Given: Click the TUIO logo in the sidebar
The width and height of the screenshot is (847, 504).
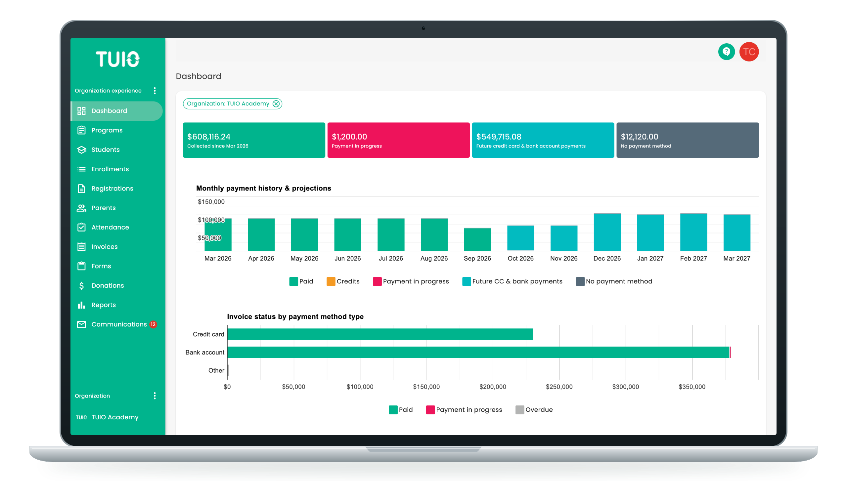Looking at the screenshot, I should click(x=117, y=59).
